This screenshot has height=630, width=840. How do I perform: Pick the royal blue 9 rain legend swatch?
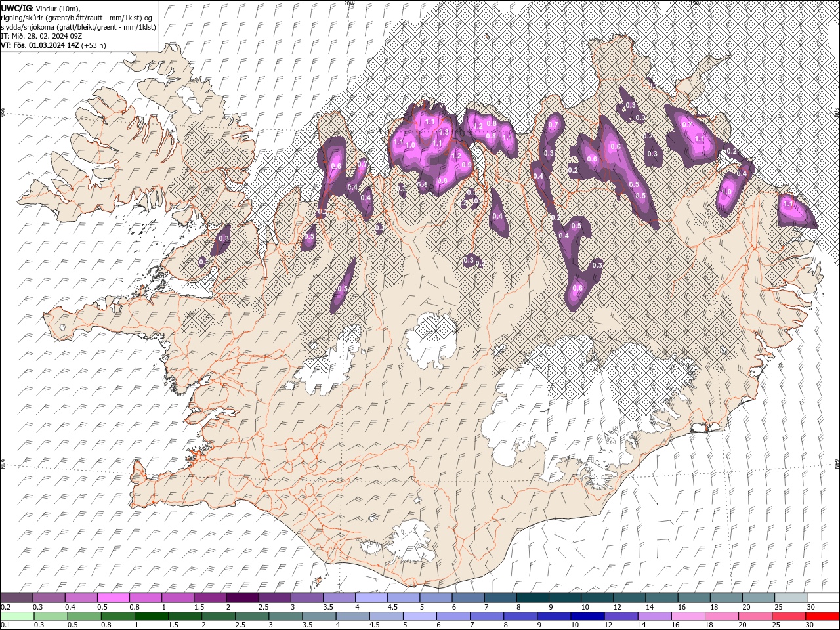coord(555,616)
